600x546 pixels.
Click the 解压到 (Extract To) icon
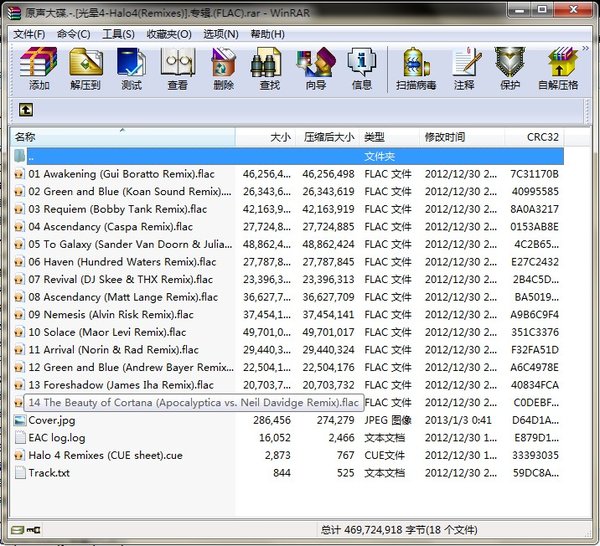85,68
